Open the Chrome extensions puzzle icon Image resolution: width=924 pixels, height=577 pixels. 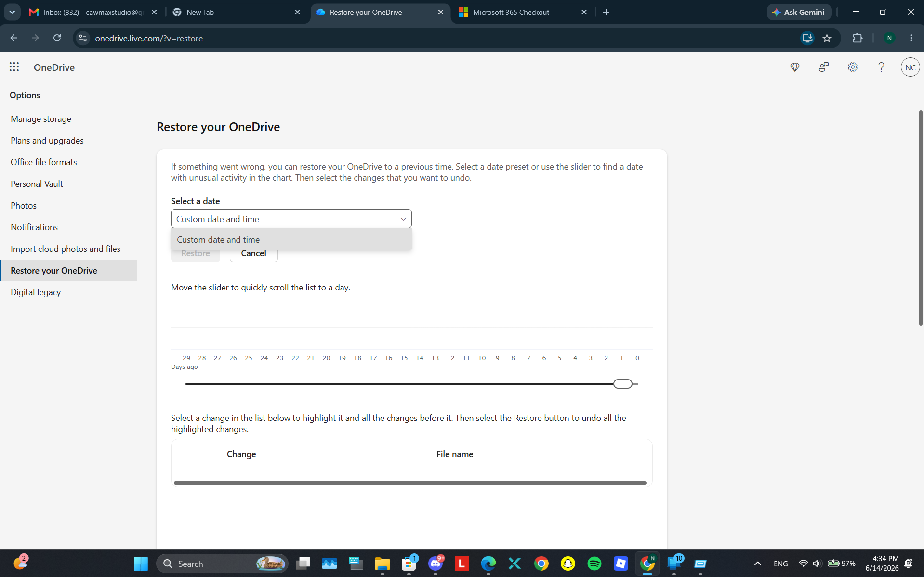tap(858, 38)
